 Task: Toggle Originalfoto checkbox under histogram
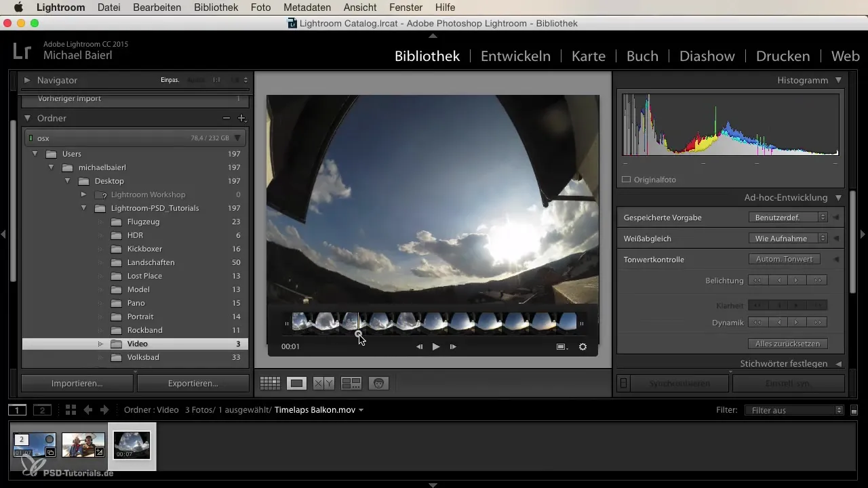pos(627,180)
